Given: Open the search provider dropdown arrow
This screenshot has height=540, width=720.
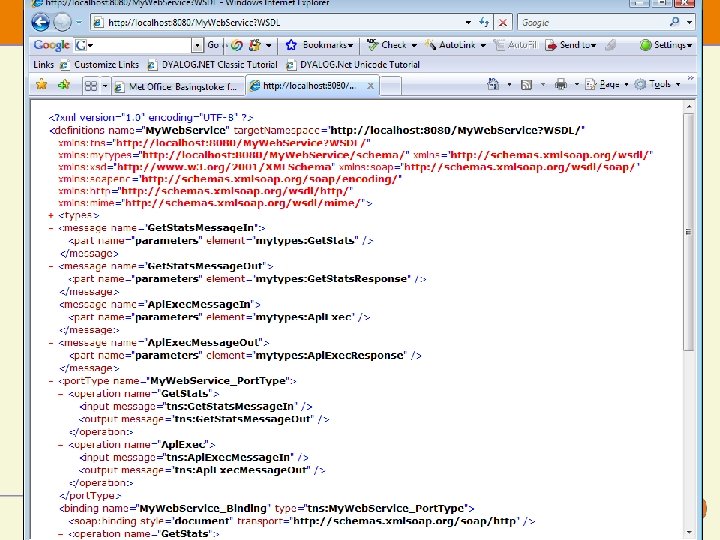Looking at the screenshot, I should tap(689, 22).
